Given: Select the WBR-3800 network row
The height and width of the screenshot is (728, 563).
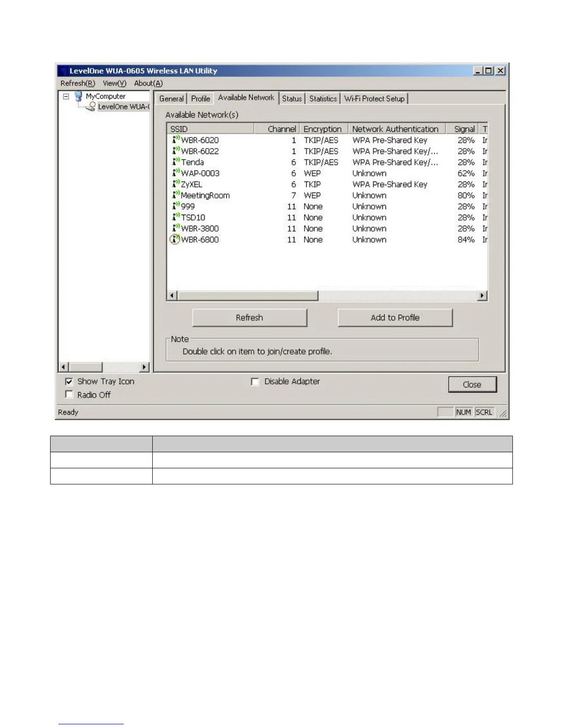Looking at the screenshot, I should (x=327, y=228).
